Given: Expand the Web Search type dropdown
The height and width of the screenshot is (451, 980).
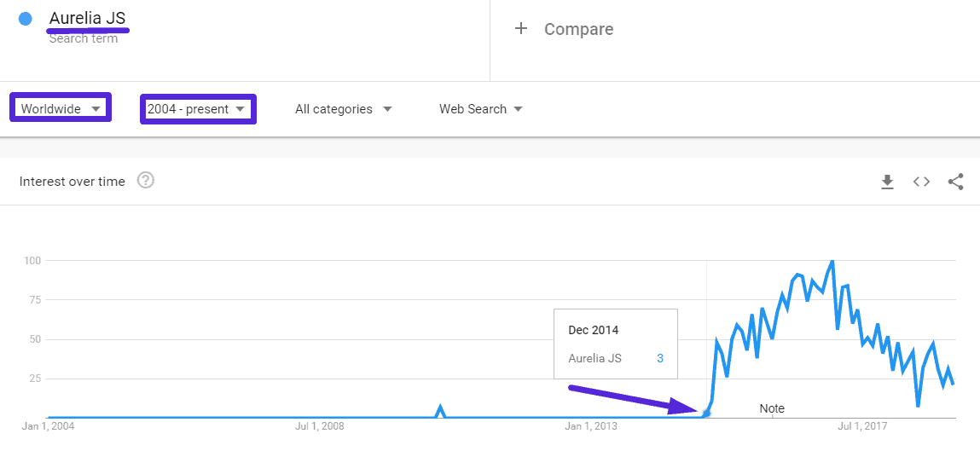Looking at the screenshot, I should [481, 108].
